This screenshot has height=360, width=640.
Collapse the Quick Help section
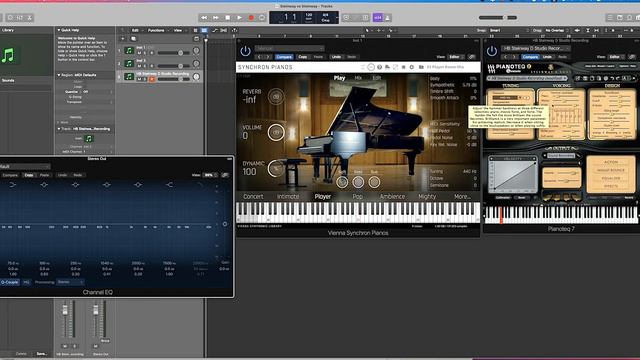tap(59, 30)
